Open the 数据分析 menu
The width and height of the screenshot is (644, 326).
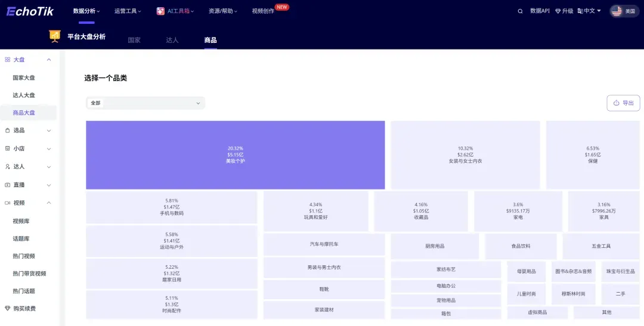click(86, 11)
